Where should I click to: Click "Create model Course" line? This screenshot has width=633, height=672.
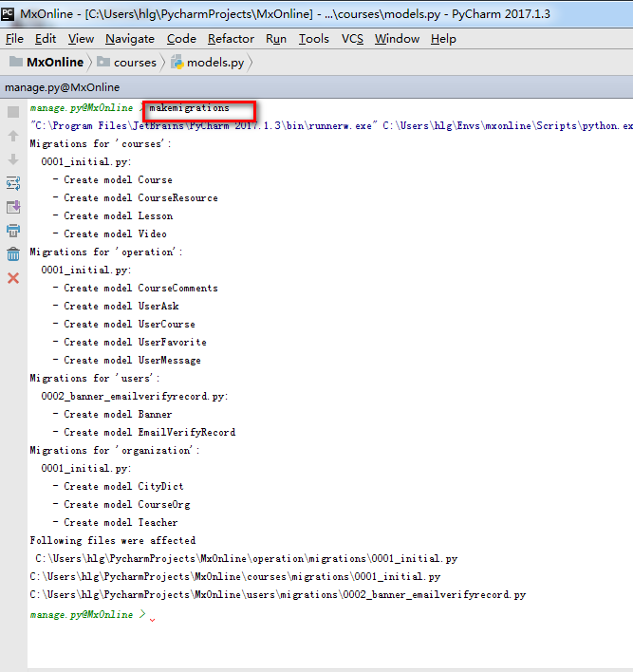(x=113, y=180)
